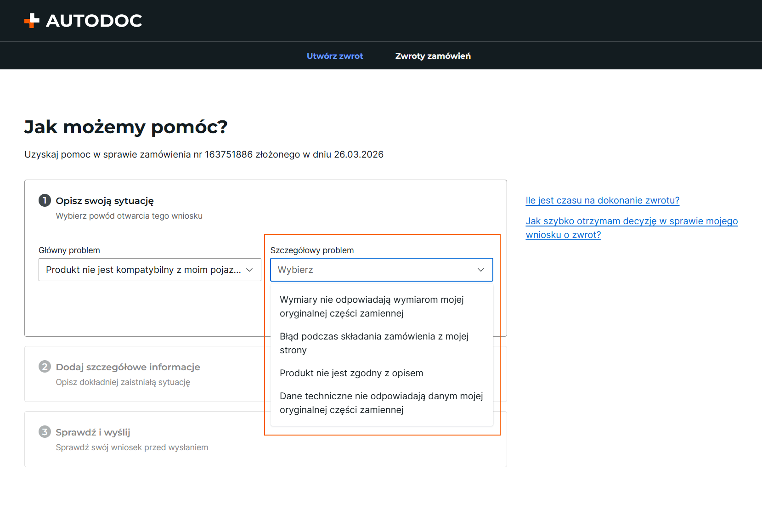Collapse the Szczegółowy problem dropdown

pyautogui.click(x=382, y=270)
